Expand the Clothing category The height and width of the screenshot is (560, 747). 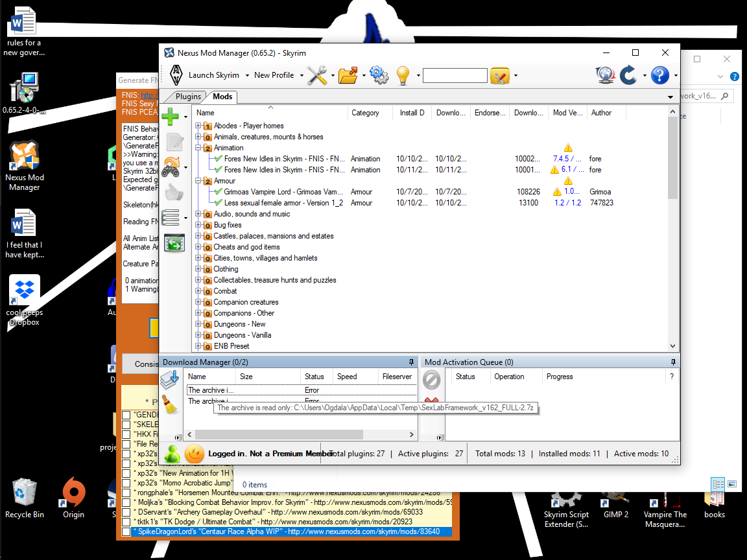(198, 269)
